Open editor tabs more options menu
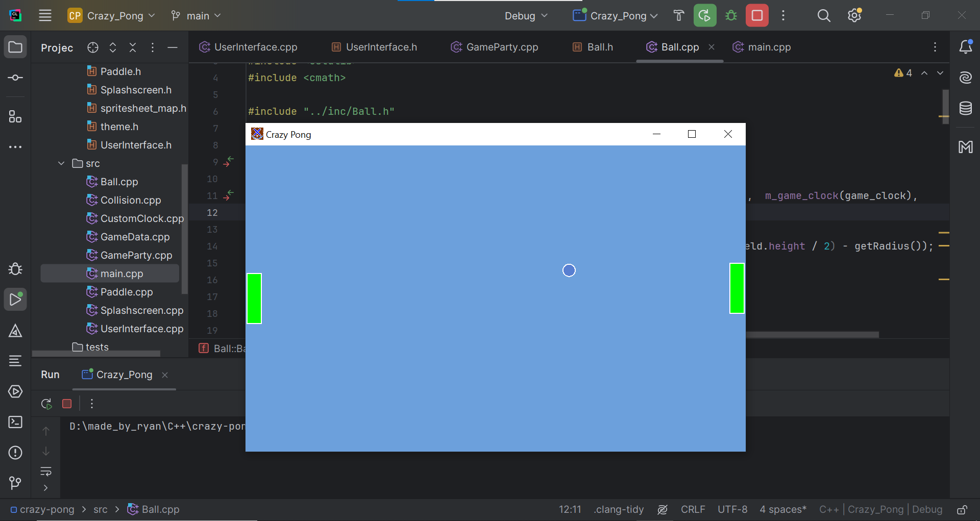Viewport: 980px width, 521px height. [935, 47]
